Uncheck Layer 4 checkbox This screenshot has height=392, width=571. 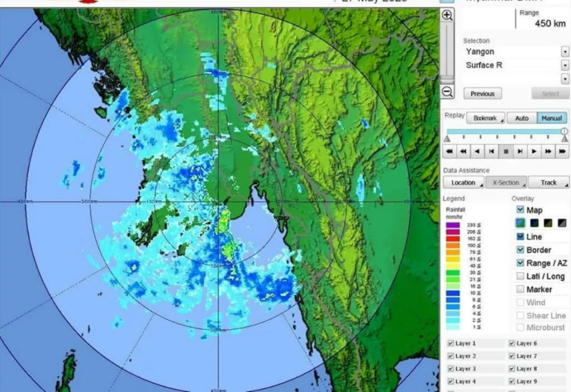451,381
